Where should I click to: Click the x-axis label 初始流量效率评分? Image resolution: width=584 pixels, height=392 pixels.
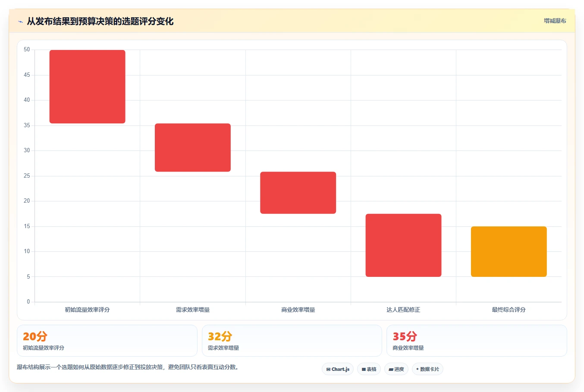pyautogui.click(x=88, y=310)
